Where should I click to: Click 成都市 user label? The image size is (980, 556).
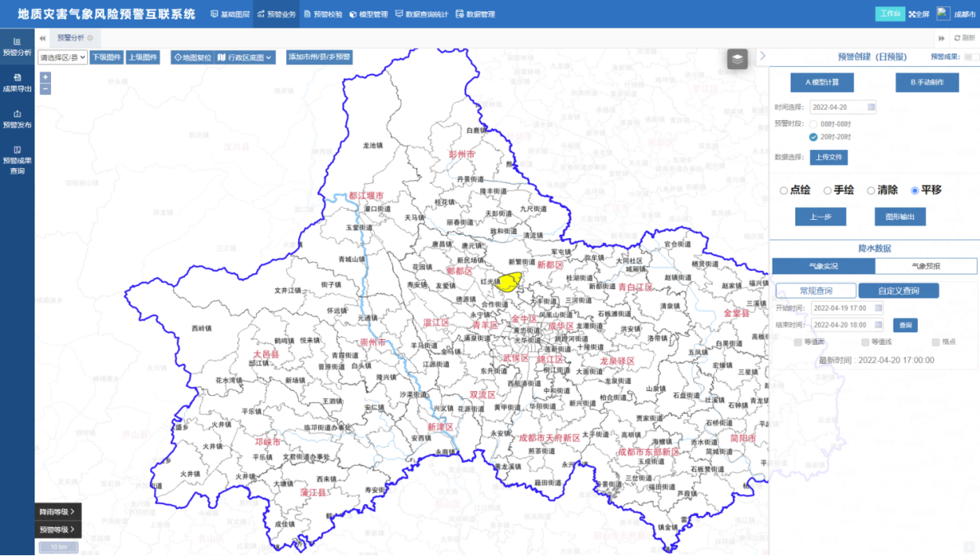point(964,14)
